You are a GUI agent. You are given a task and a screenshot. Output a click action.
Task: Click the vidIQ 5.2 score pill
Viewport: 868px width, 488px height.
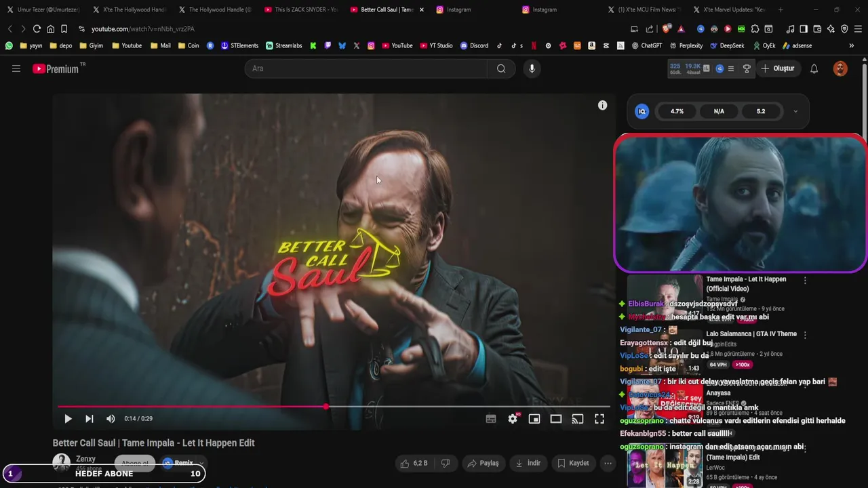click(x=761, y=111)
